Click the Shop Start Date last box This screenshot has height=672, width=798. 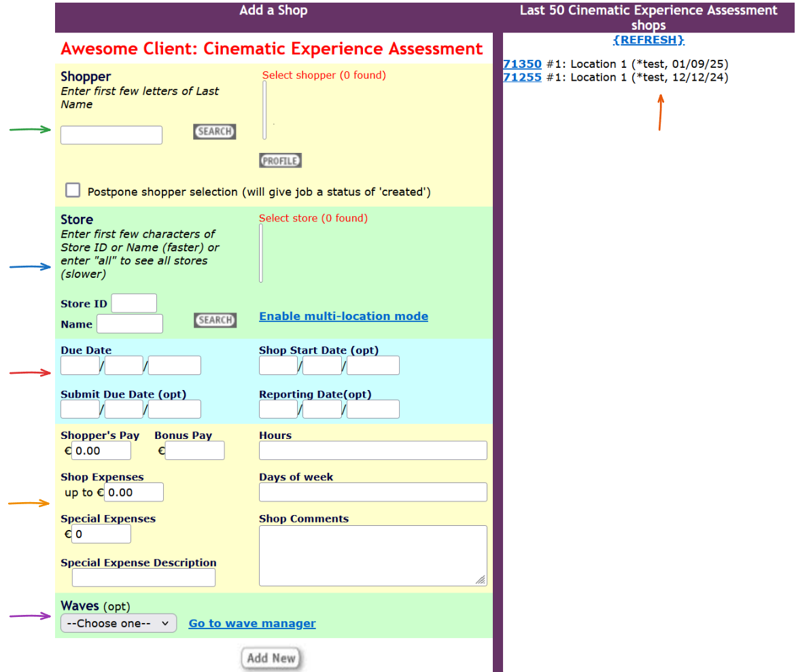pos(373,366)
